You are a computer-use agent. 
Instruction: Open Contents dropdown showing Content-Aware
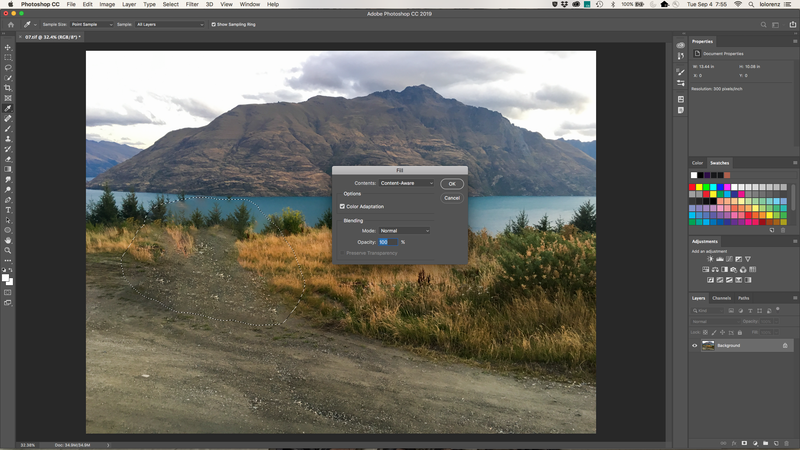(407, 183)
